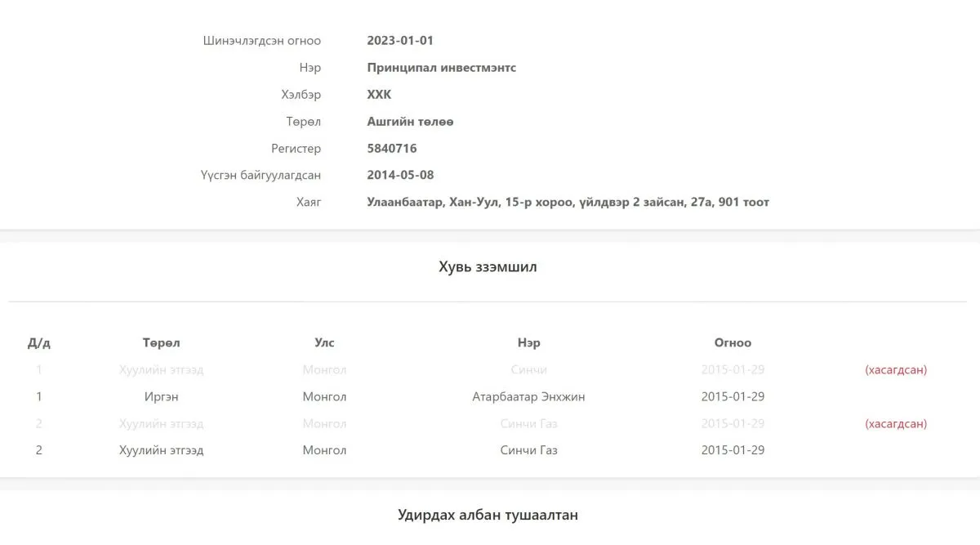Click the row number "1" beside "Иргэн"
980x545 pixels.
pos(39,397)
